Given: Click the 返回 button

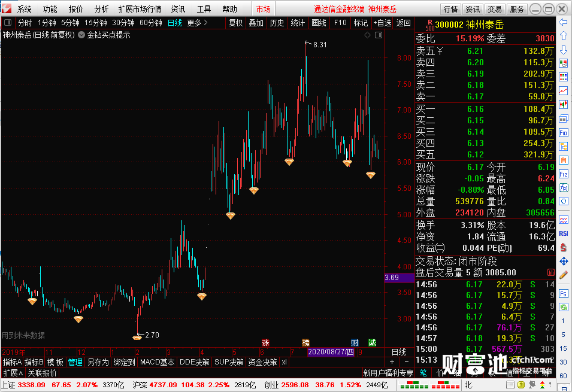Looking at the screenshot, I should (x=403, y=23).
